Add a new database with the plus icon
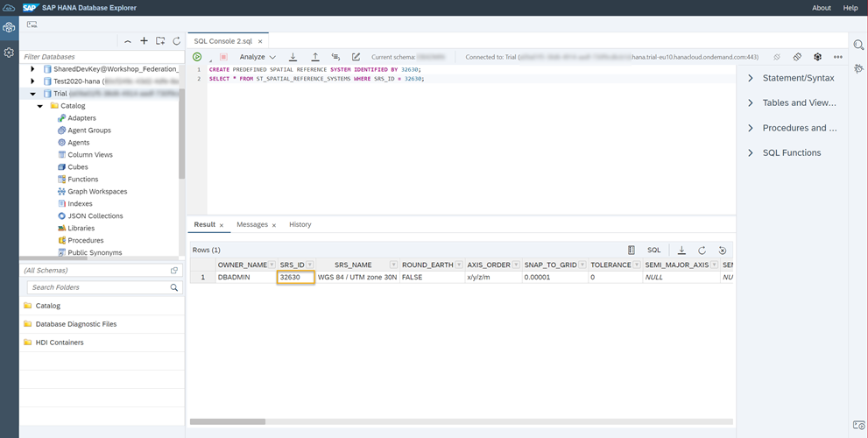Screen dimensions: 868x438 (x=144, y=41)
